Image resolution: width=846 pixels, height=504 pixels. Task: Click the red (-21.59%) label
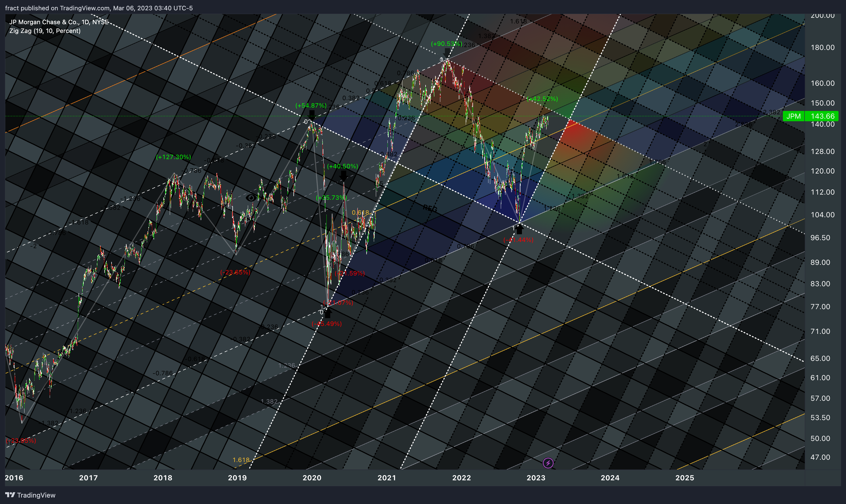click(350, 273)
